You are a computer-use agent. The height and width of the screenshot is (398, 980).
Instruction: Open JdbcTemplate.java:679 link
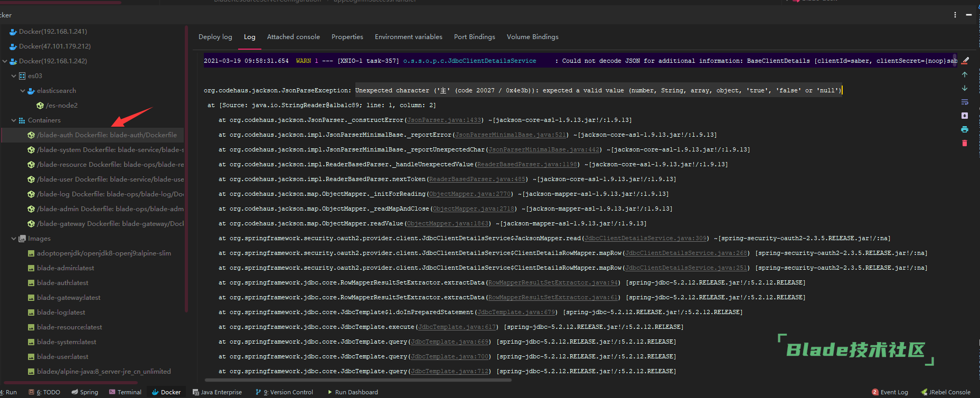pyautogui.click(x=516, y=312)
